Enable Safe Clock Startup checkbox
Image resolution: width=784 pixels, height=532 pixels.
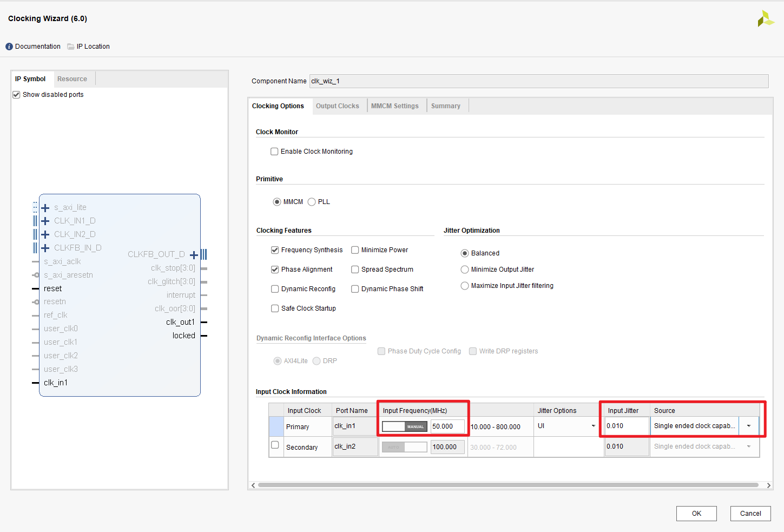click(275, 308)
